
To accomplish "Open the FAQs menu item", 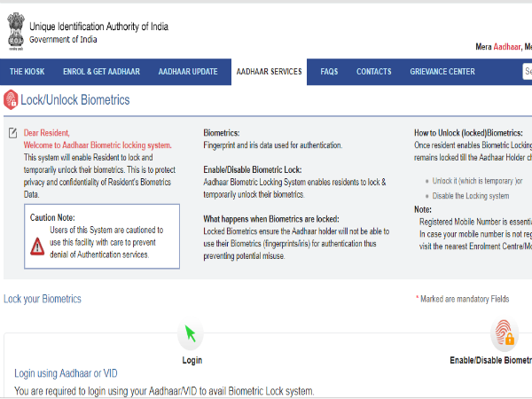I will (329, 72).
